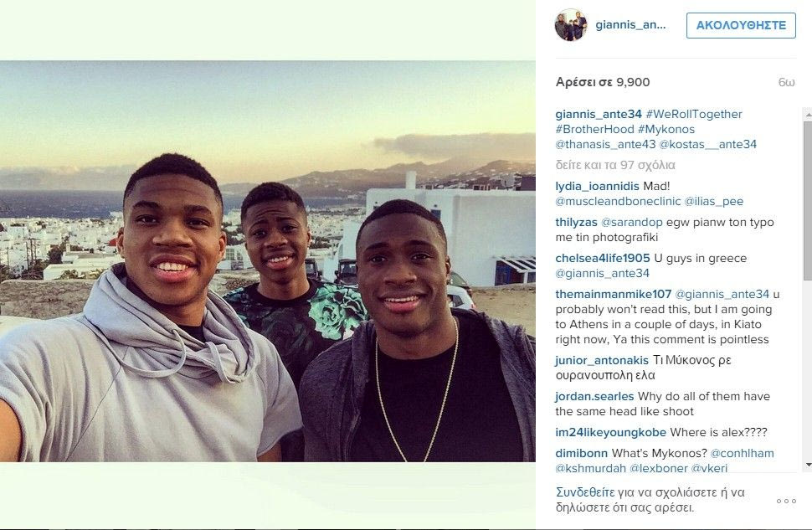Open lydia_ioannidis commenter profile
The image size is (812, 530).
[597, 186]
